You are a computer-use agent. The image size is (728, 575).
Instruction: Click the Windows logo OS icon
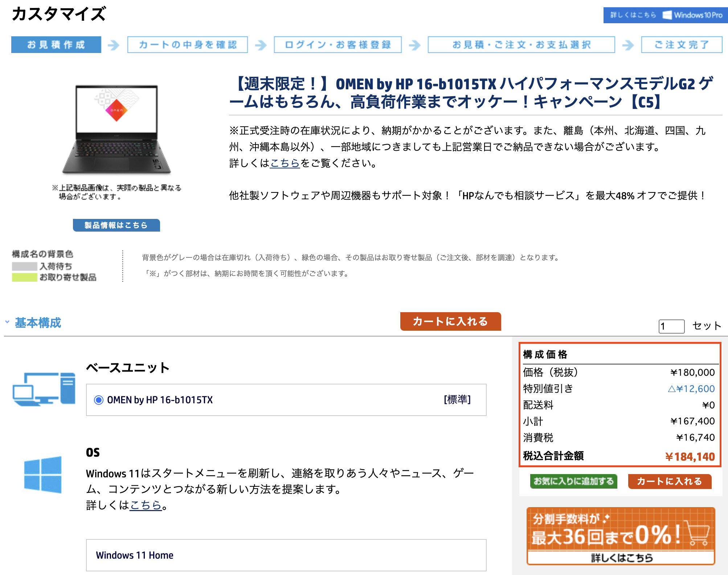(x=43, y=474)
